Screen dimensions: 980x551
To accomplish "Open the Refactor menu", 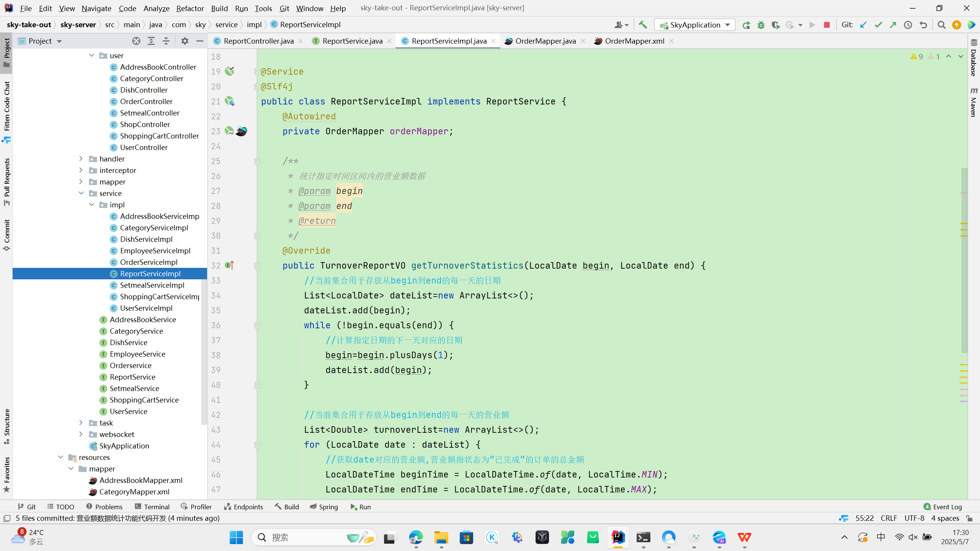I will click(190, 8).
